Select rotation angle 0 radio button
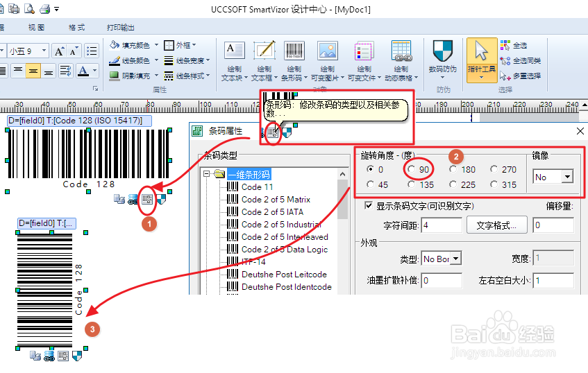This screenshot has width=588, height=373. coord(371,169)
